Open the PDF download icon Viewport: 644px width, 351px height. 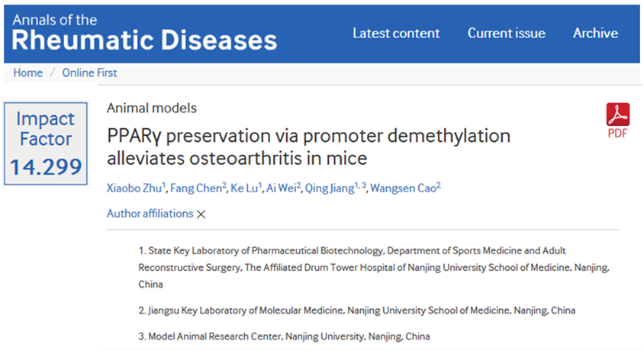pos(617,114)
